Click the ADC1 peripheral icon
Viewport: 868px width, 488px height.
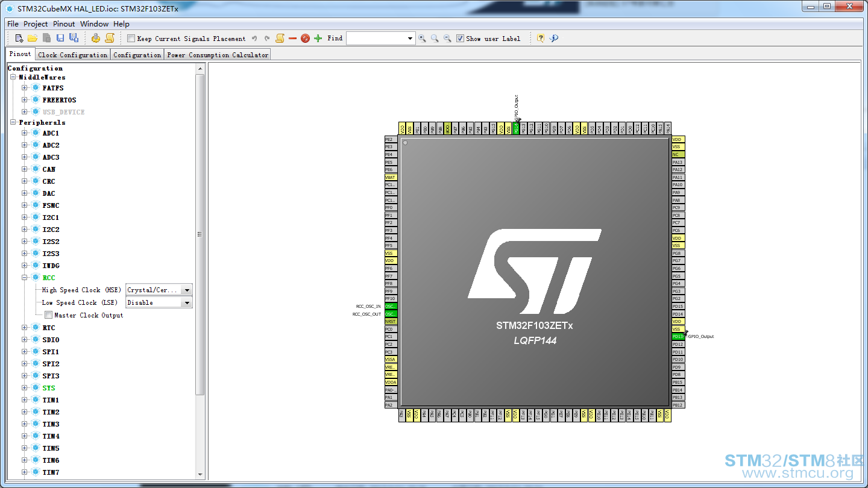(36, 133)
